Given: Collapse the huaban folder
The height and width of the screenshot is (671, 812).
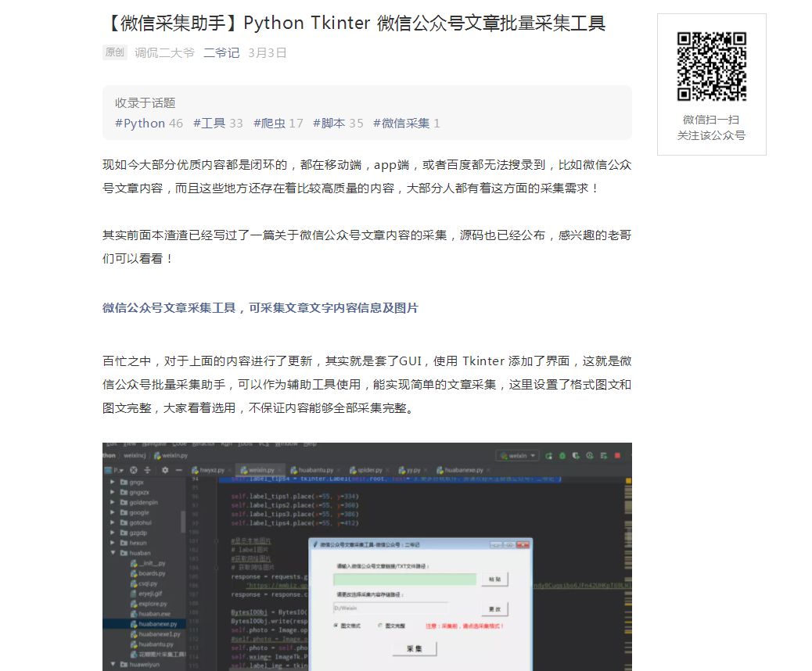Looking at the screenshot, I should click(x=113, y=553).
